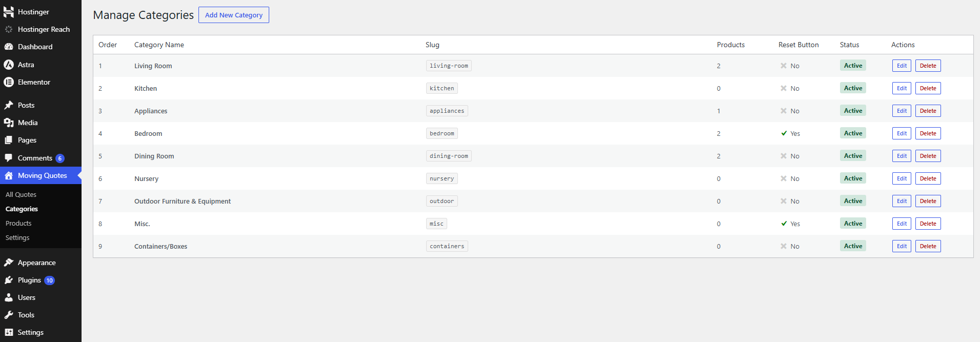Open Moving Quotes Settings submenu
Viewport: 980px width, 342px height.
pyautogui.click(x=17, y=237)
